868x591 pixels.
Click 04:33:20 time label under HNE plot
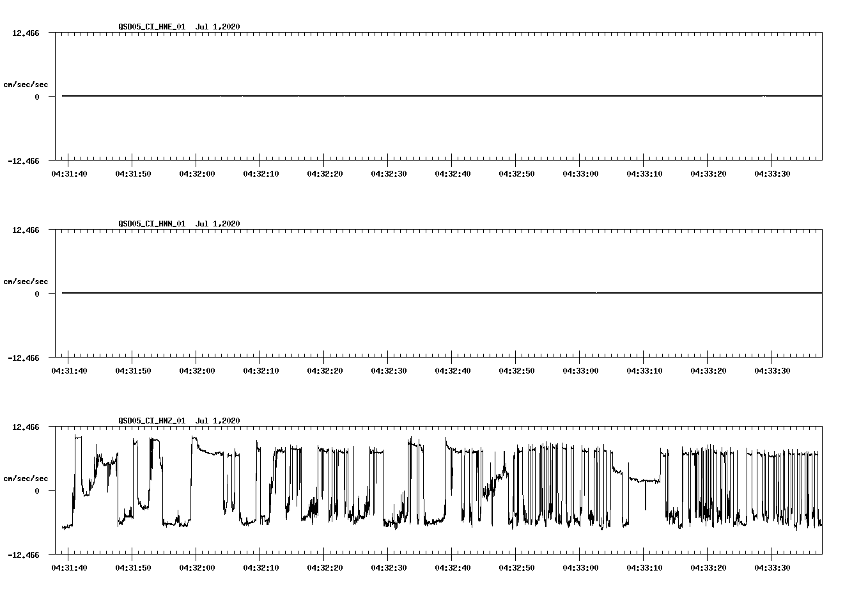708,174
